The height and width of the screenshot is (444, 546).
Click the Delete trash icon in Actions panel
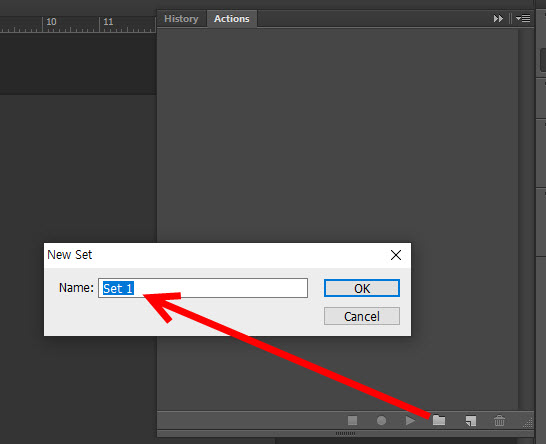499,420
